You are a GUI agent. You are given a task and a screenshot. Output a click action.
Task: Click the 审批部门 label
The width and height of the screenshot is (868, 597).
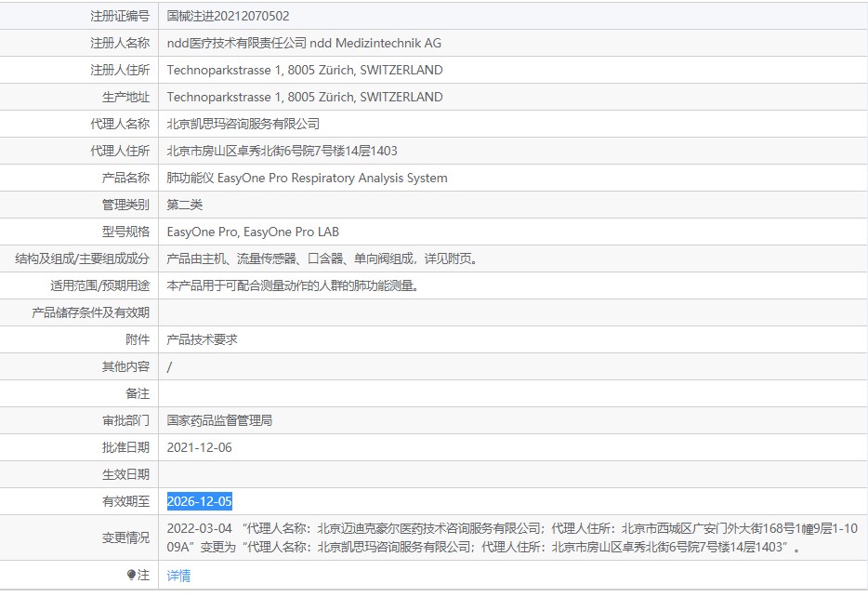(x=125, y=420)
